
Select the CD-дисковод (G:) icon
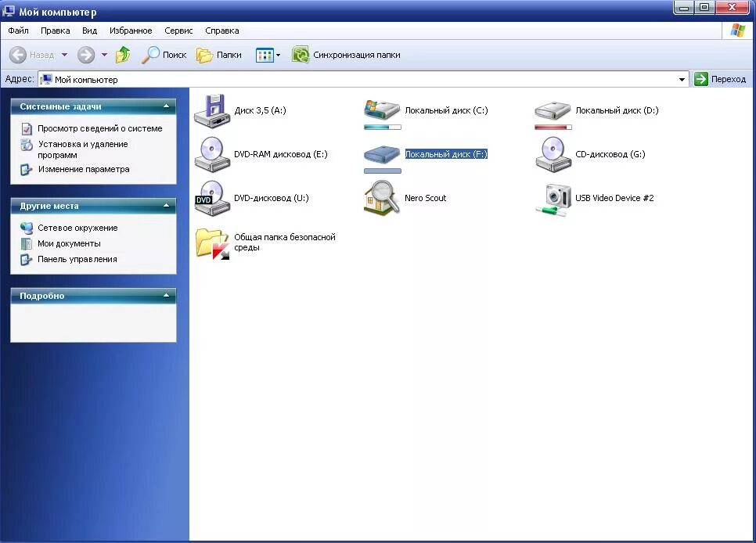[x=553, y=154]
